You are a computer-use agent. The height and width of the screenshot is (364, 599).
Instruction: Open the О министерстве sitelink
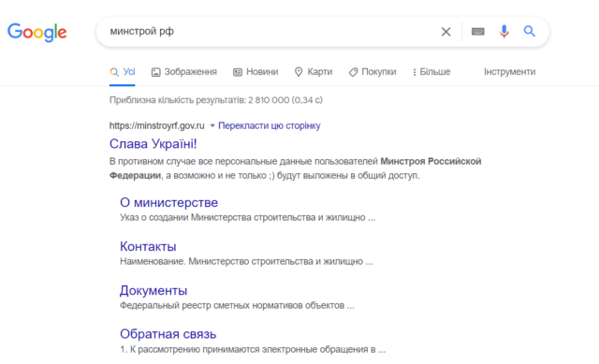[x=168, y=202]
